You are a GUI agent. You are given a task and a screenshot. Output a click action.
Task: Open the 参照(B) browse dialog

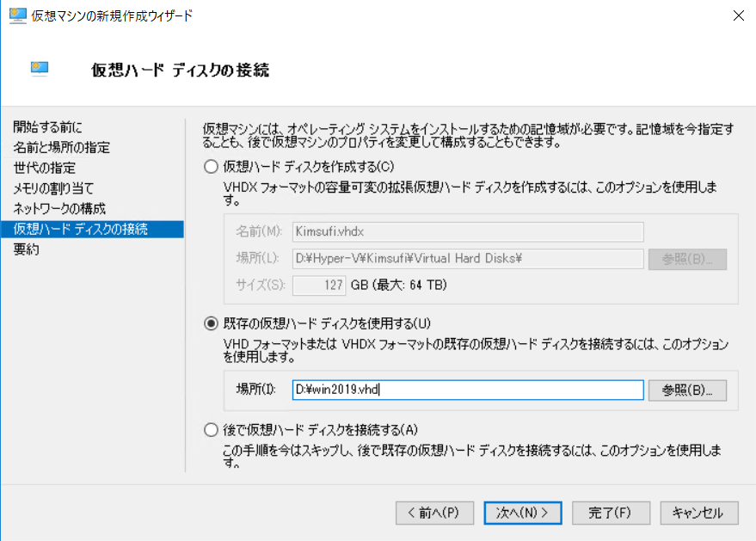point(686,390)
